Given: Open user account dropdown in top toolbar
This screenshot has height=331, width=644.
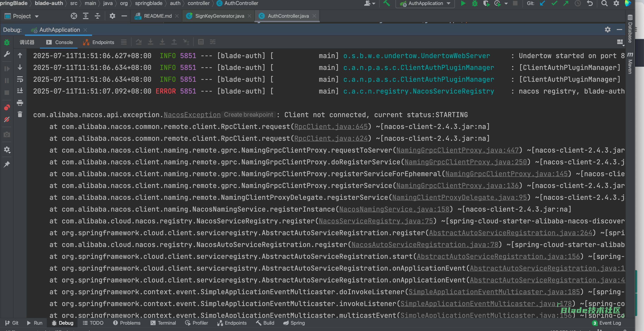Looking at the screenshot, I should point(370,3).
